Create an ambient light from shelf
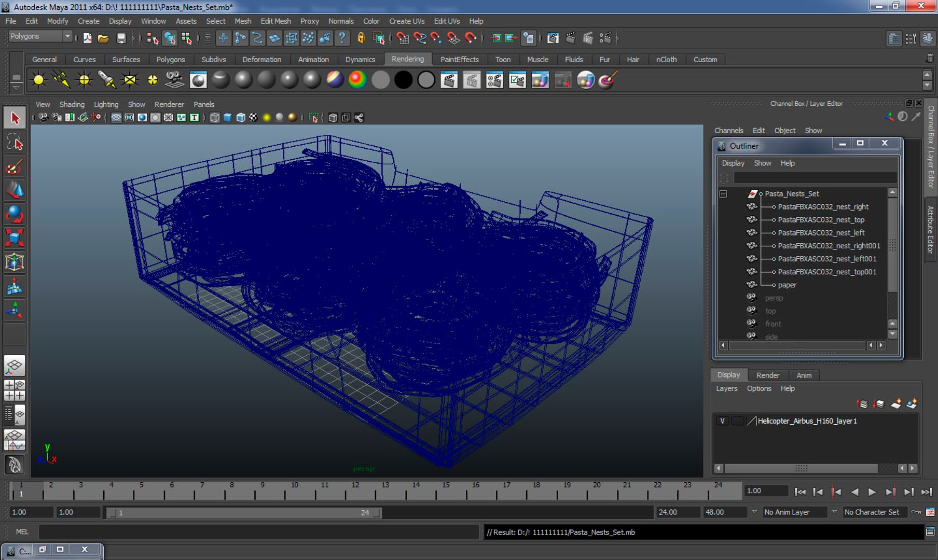Image resolution: width=938 pixels, height=560 pixels. (x=38, y=80)
